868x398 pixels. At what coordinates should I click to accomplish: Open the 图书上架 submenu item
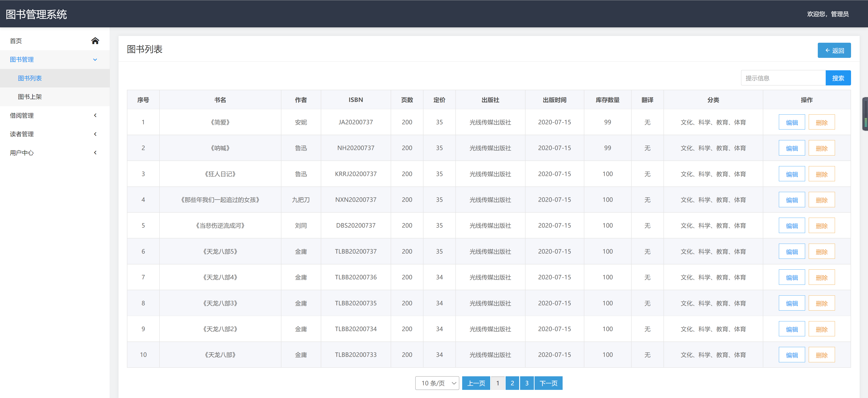click(55, 97)
